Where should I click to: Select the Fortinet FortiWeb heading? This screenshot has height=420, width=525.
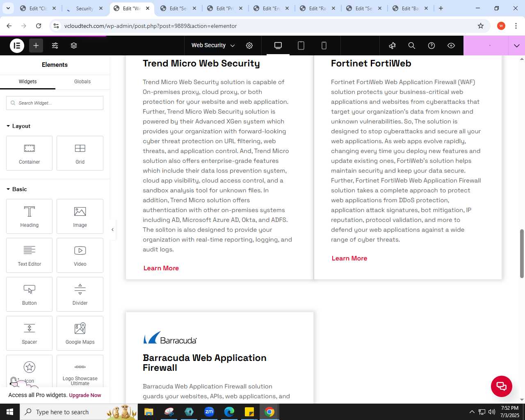pyautogui.click(x=371, y=64)
